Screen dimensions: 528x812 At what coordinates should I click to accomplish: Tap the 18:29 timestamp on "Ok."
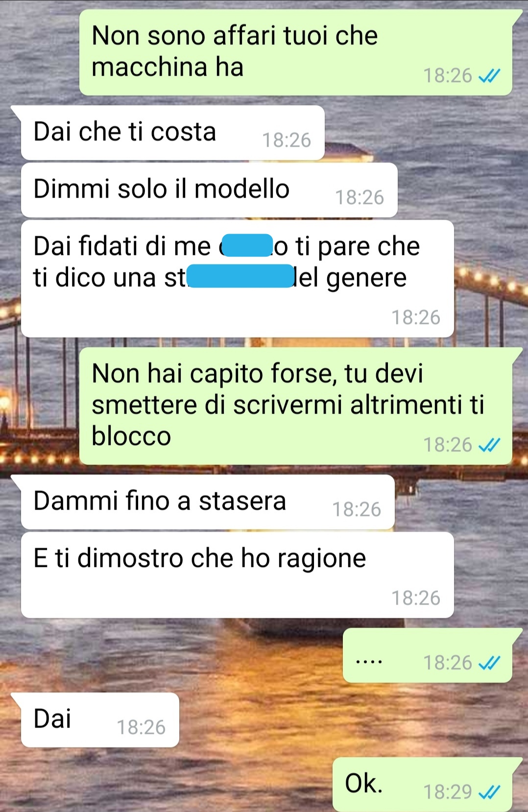point(448,792)
